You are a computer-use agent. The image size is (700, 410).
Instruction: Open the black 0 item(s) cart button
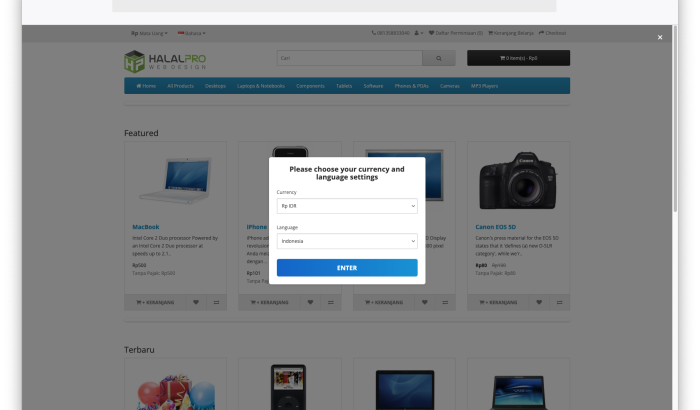pyautogui.click(x=518, y=58)
